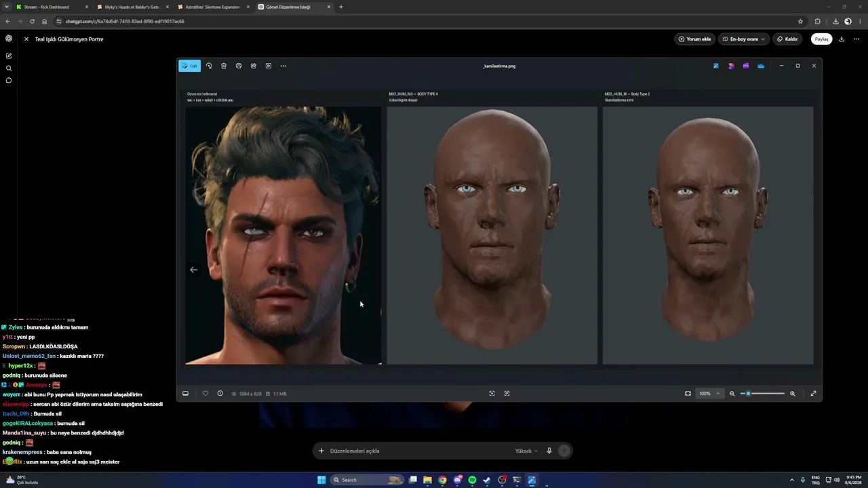Open the Windows Start menu
Viewport: 868px width, 488px height.
[321, 480]
